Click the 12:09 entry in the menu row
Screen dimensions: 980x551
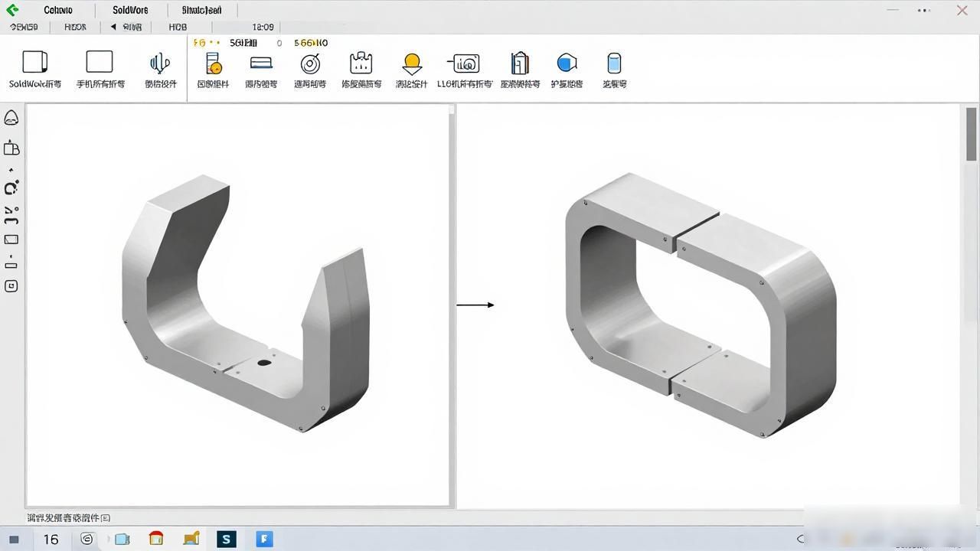point(263,27)
